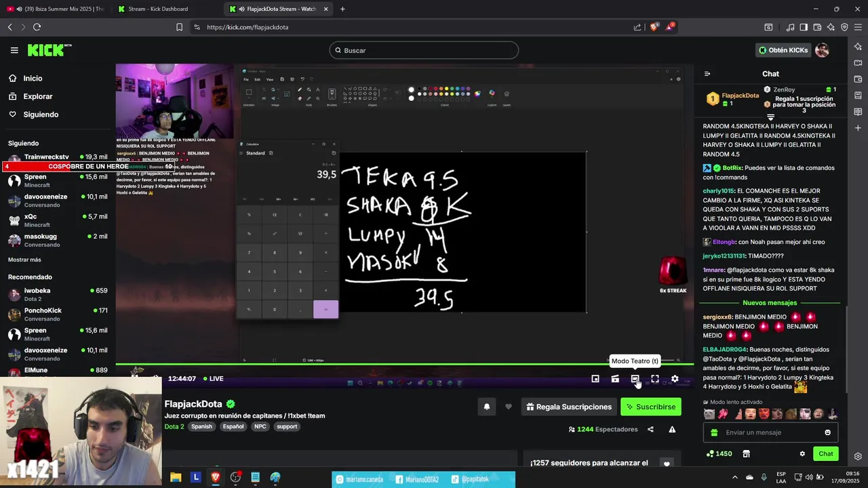868x488 pixels.
Task: Select the support tag
Action: click(x=287, y=426)
